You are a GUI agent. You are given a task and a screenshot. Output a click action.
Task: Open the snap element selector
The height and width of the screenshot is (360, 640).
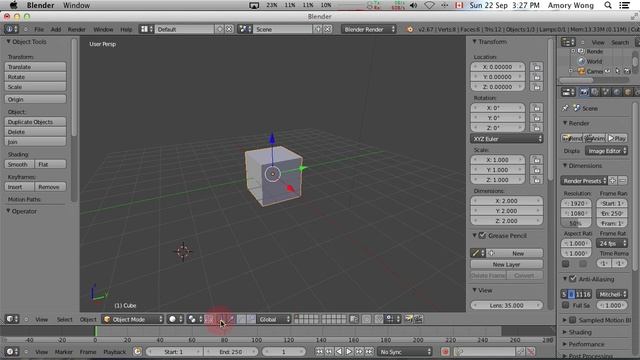pos(392,319)
